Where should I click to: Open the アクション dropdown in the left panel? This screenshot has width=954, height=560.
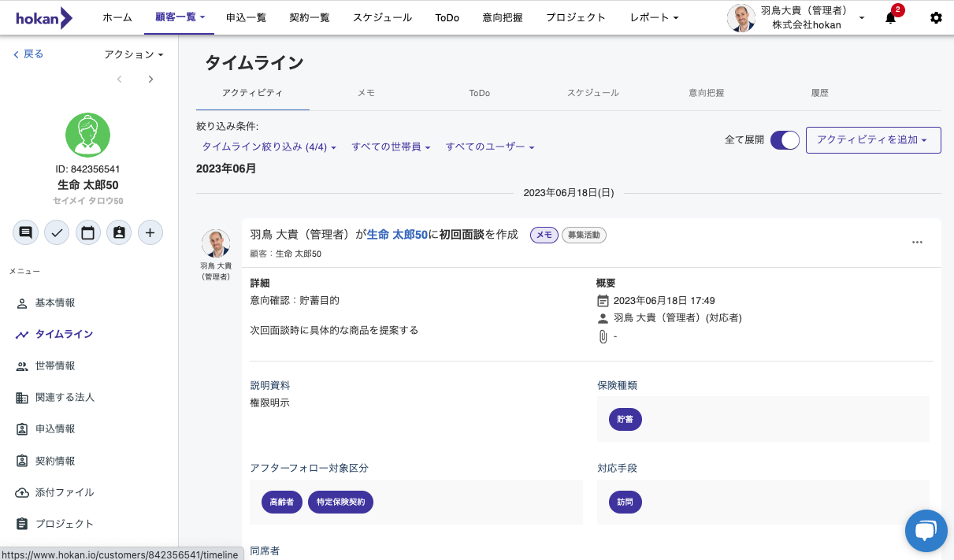coord(133,54)
